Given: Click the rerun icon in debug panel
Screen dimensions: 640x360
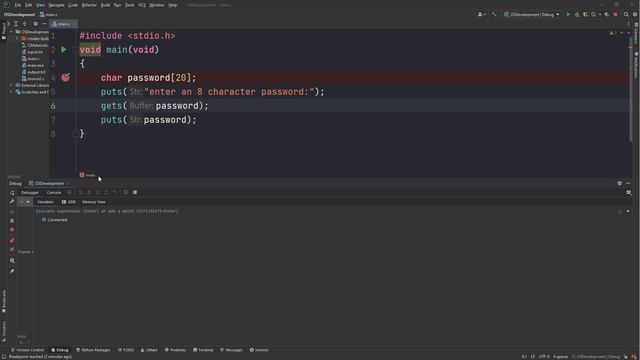Looking at the screenshot, I should pos(12,193).
